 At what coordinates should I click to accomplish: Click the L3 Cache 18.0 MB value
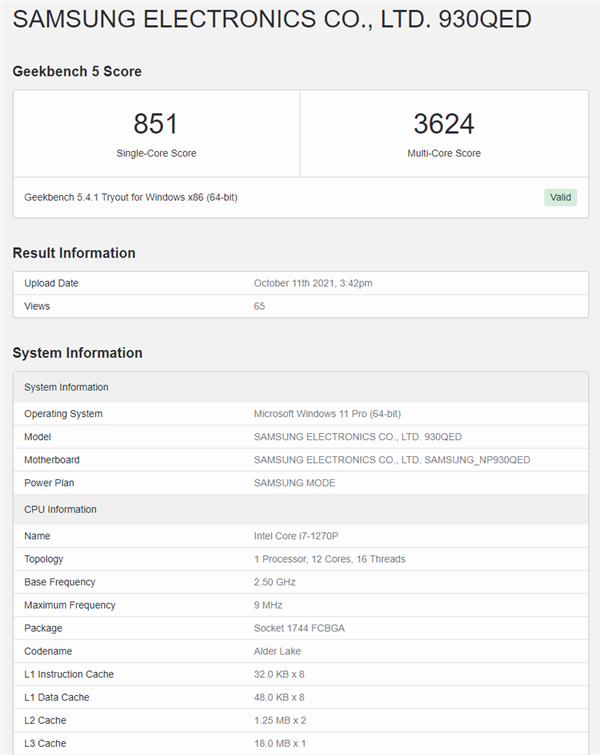click(x=279, y=743)
